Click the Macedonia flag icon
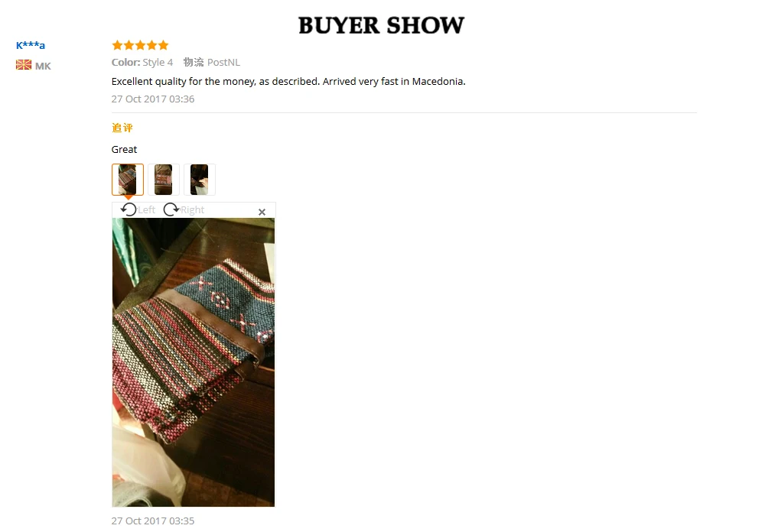The image size is (765, 532). point(24,65)
